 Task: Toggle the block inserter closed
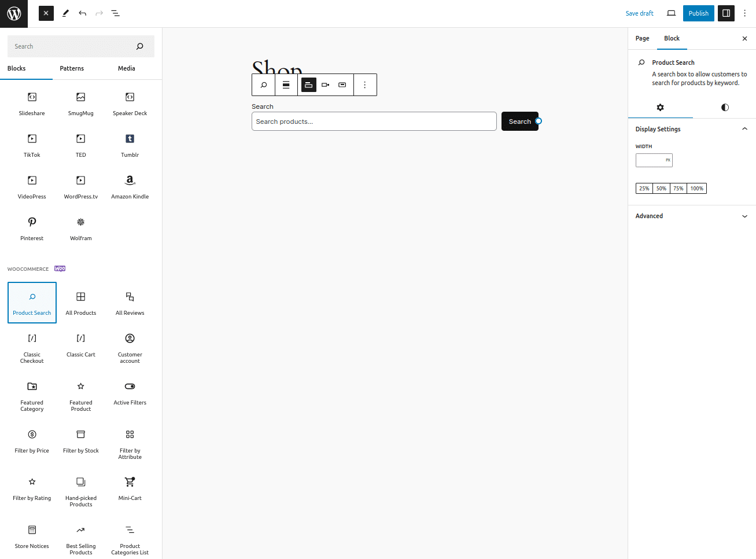click(x=46, y=13)
